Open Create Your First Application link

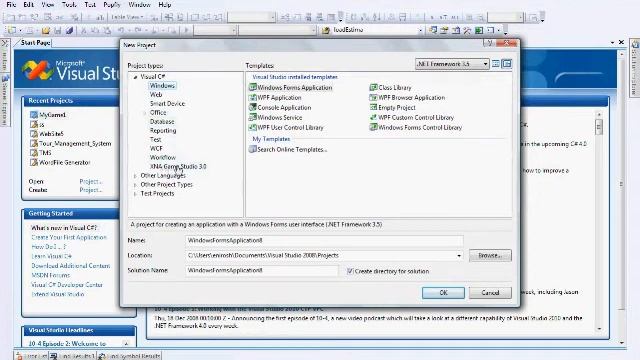click(x=69, y=237)
